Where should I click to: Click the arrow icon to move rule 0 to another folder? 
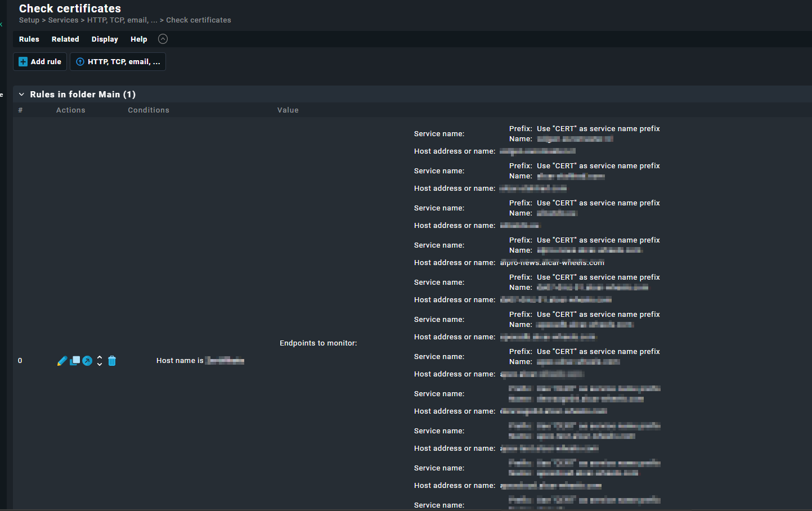(x=87, y=361)
